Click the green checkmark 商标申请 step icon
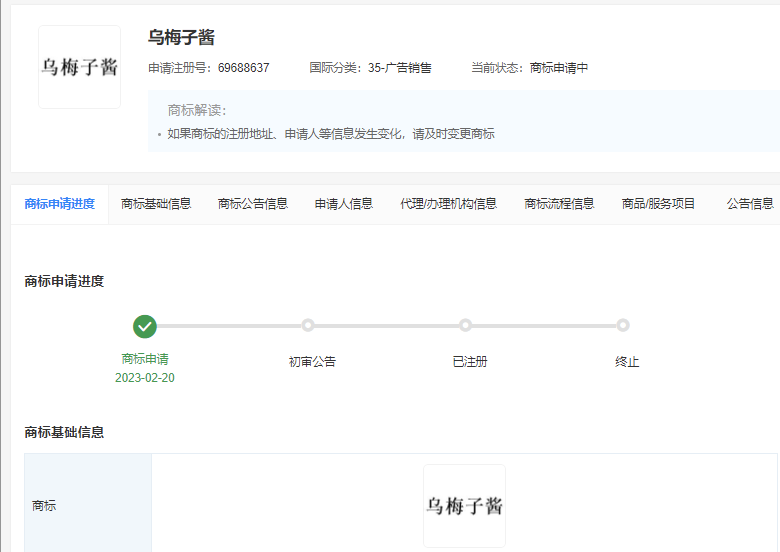The width and height of the screenshot is (780, 552). [x=145, y=326]
